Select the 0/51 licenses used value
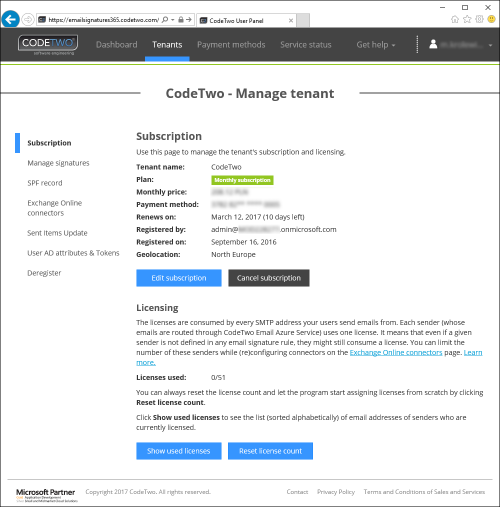The width and height of the screenshot is (500, 507). pos(218,377)
